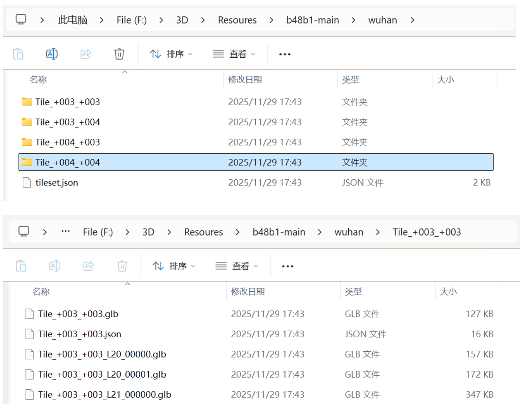Screen dimensions: 532x407
Task: Click the Paste icon in top window toolbar
Action: coord(18,54)
